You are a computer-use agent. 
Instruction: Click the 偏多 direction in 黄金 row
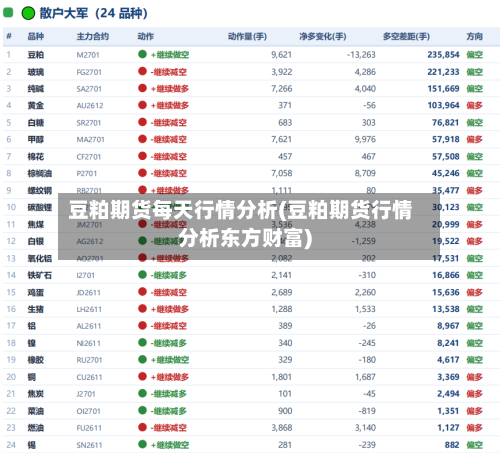click(475, 106)
